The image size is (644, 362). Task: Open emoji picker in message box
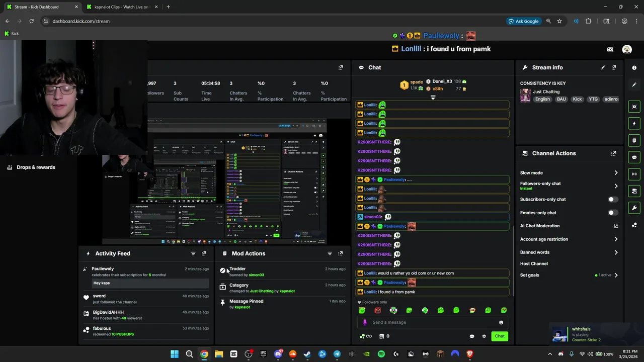501,322
